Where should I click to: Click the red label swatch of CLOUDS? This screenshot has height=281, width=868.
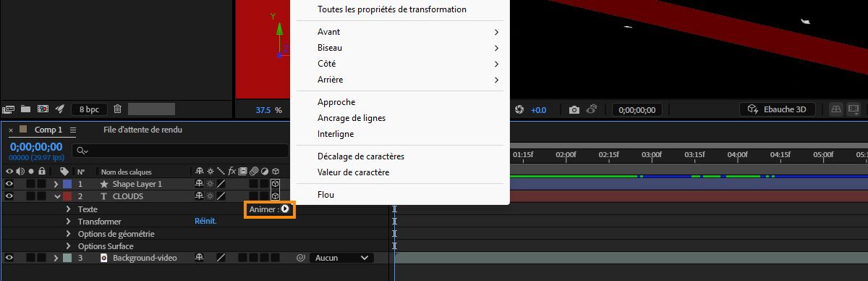coord(67,196)
